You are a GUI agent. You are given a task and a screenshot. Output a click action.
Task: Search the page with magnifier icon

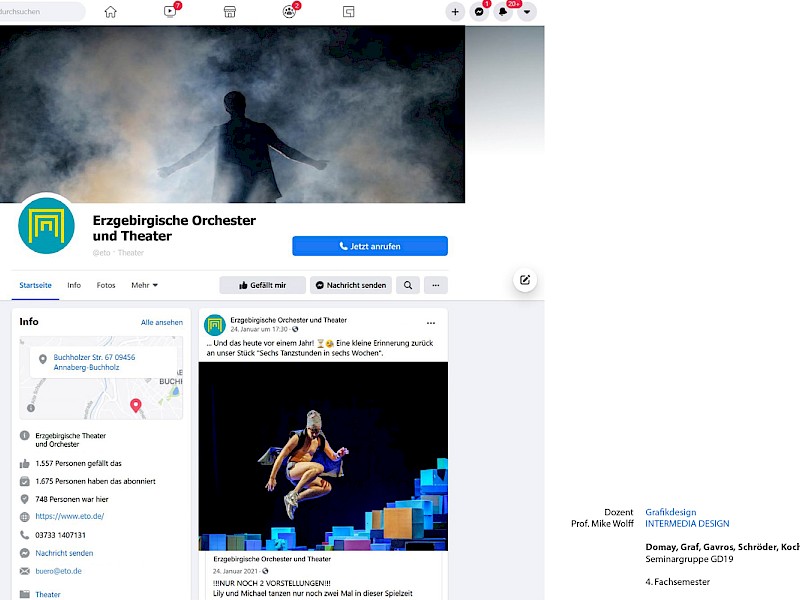click(408, 285)
